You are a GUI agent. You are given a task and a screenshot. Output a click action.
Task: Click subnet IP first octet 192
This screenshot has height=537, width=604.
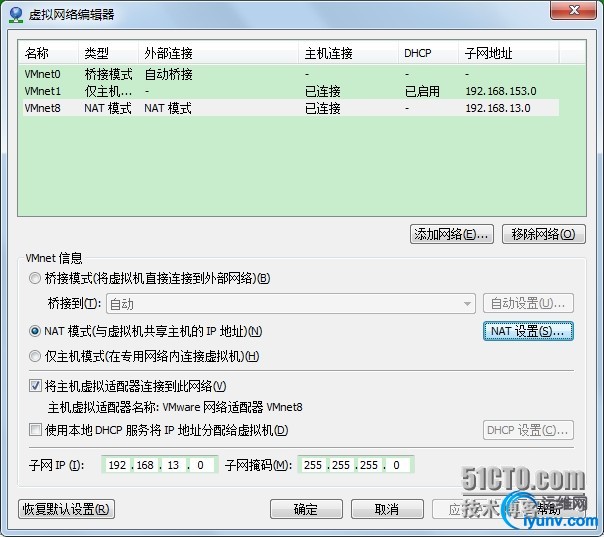tap(117, 465)
